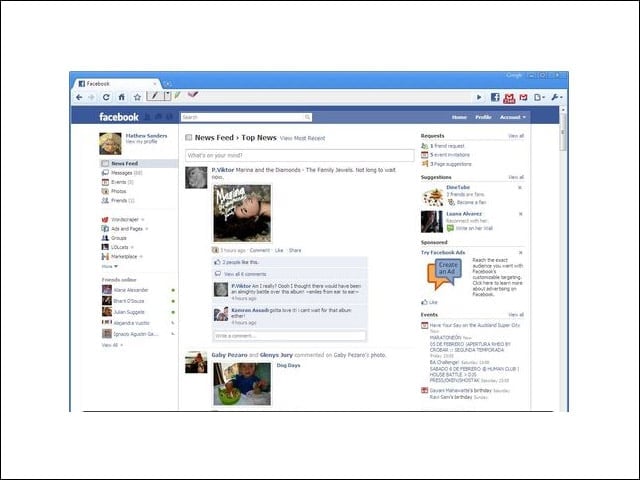Image resolution: width=640 pixels, height=480 pixels.
Task: Go back with the browser back arrow
Action: (x=79, y=97)
